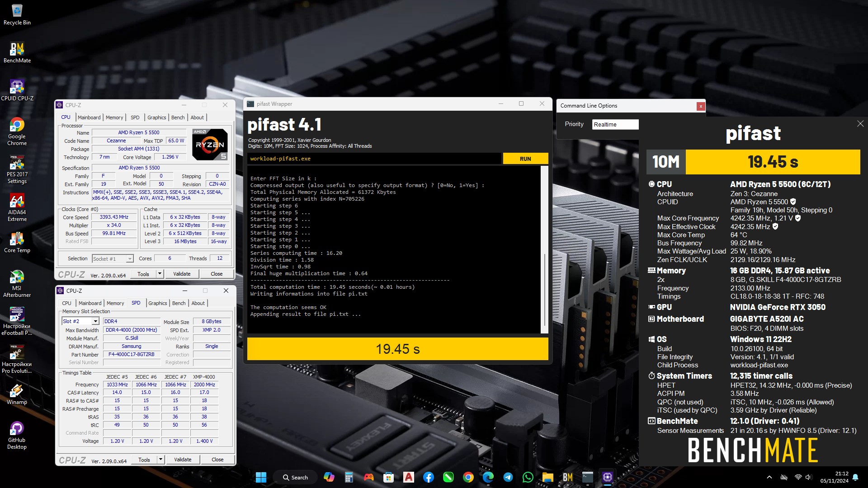Open the clock showing 21:12
868x488 pixels.
[x=835, y=477]
